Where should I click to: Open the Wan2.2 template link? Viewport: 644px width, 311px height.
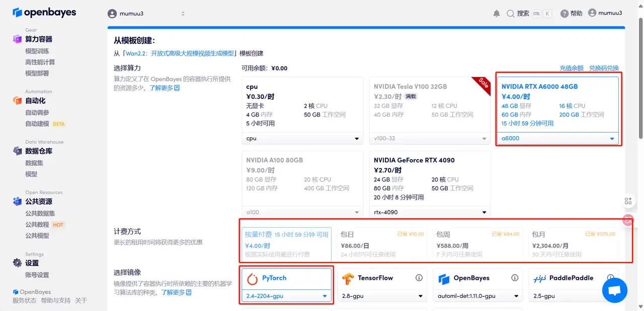coord(180,53)
